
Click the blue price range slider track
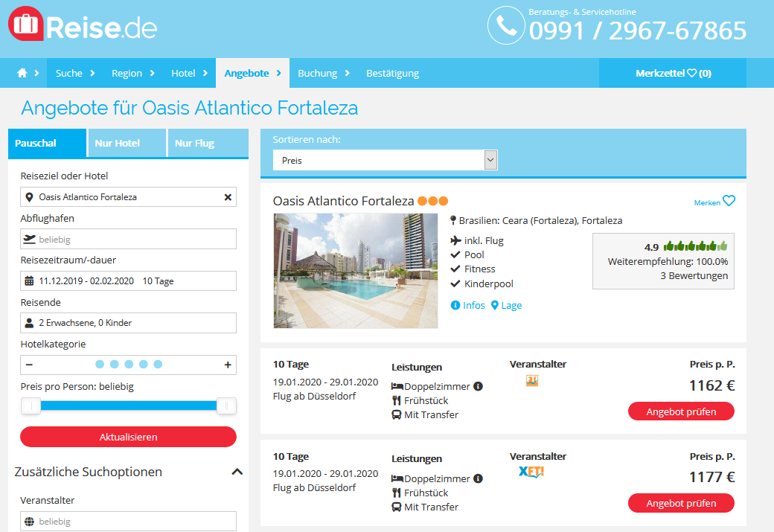click(128, 406)
